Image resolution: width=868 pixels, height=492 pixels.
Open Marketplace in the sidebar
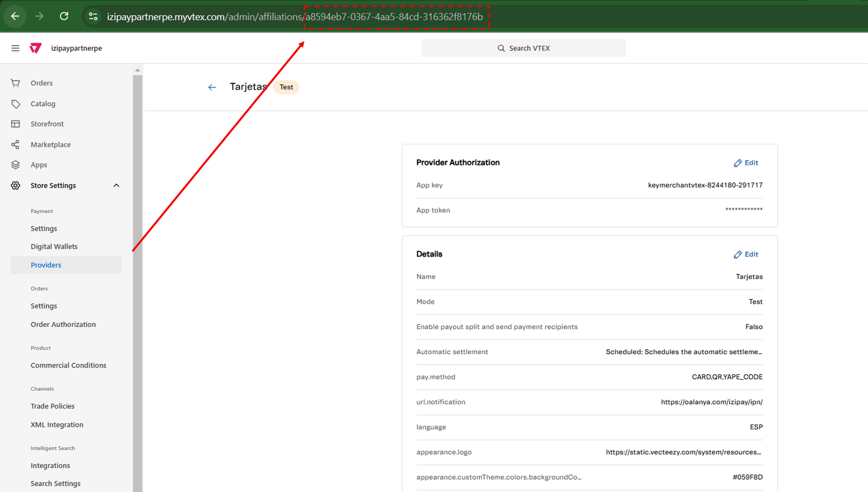click(x=51, y=144)
